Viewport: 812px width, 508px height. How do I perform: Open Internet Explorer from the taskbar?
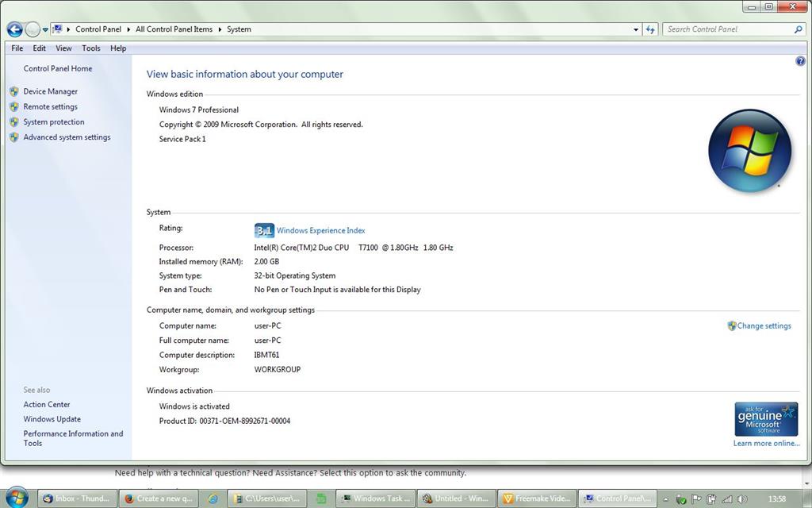click(x=213, y=498)
